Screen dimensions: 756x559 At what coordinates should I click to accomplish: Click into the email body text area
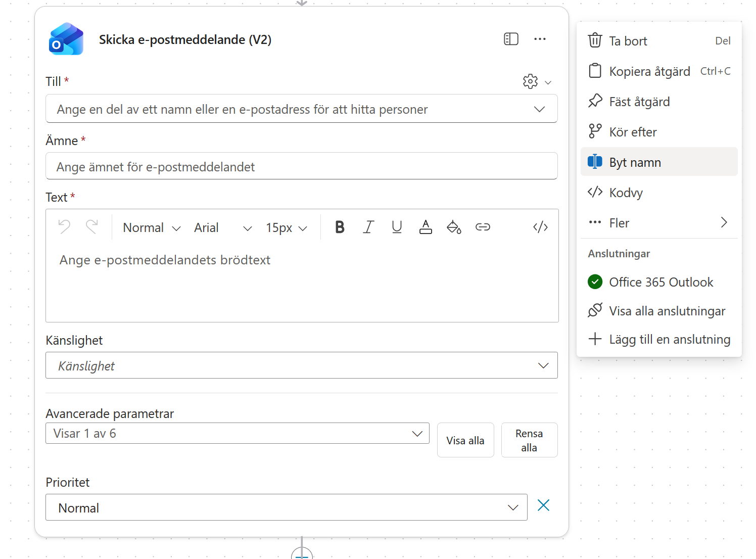(x=302, y=283)
